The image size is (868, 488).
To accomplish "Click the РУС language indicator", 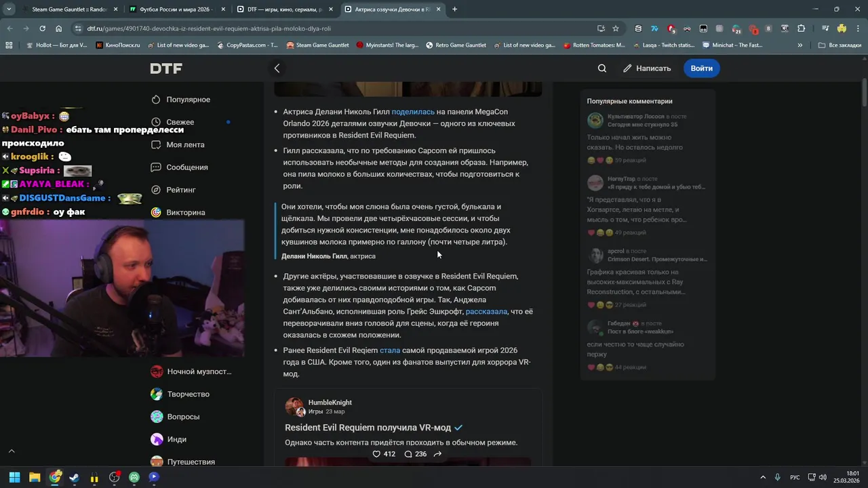I will [795, 477].
